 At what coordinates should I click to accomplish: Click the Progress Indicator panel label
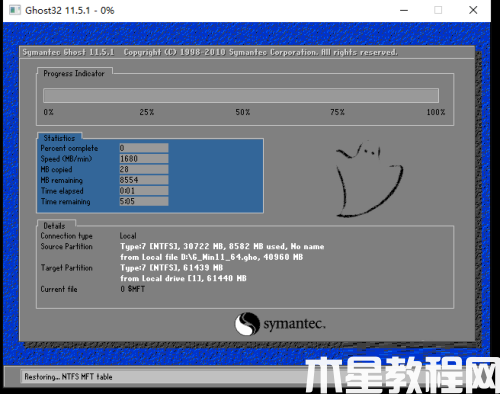point(74,73)
